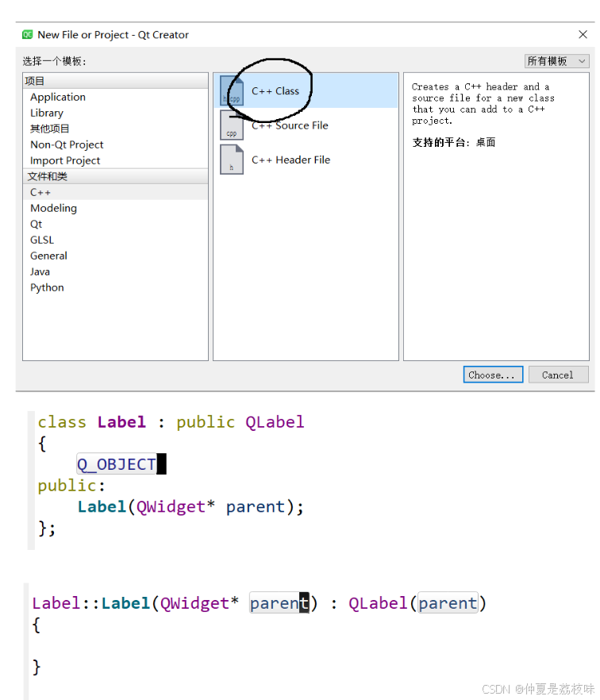Click the Qt Creator logo in title bar
The height and width of the screenshot is (700, 600).
point(28,34)
